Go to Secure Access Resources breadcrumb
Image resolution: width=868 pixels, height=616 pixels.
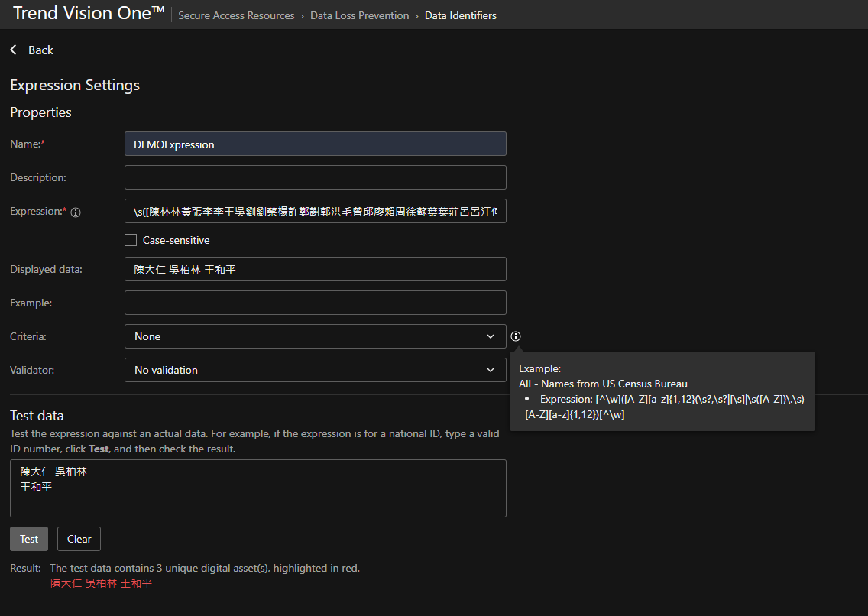pyautogui.click(x=236, y=15)
